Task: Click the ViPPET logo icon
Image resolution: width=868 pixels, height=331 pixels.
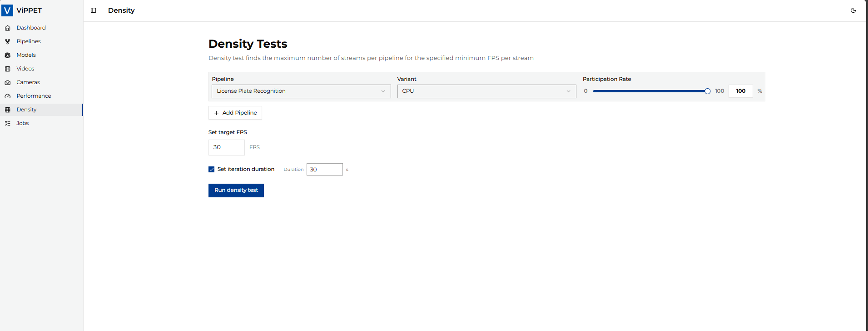Action: tap(7, 10)
